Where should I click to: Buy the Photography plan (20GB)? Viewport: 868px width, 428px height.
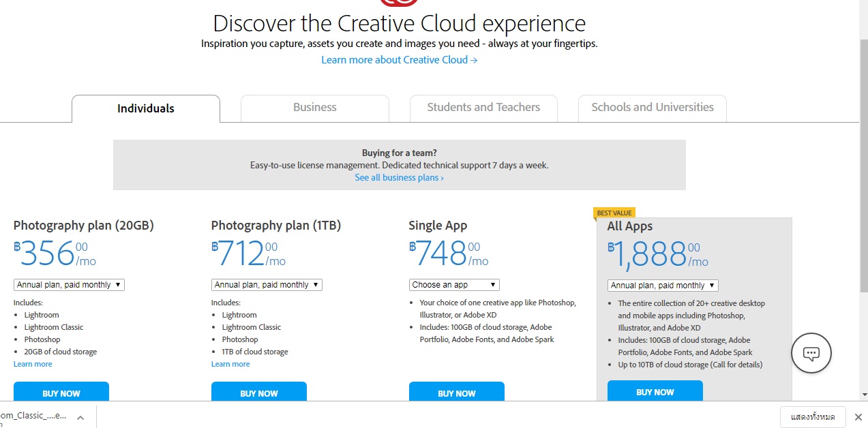[61, 392]
